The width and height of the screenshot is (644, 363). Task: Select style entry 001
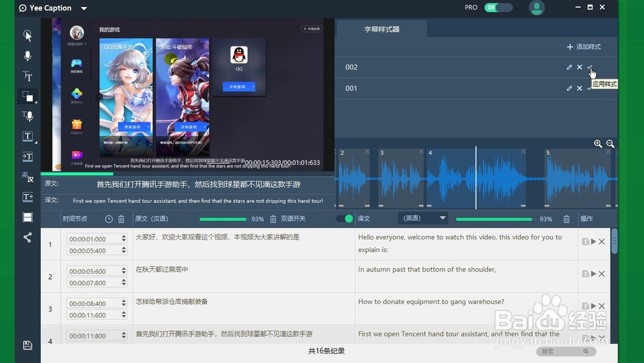476,88
